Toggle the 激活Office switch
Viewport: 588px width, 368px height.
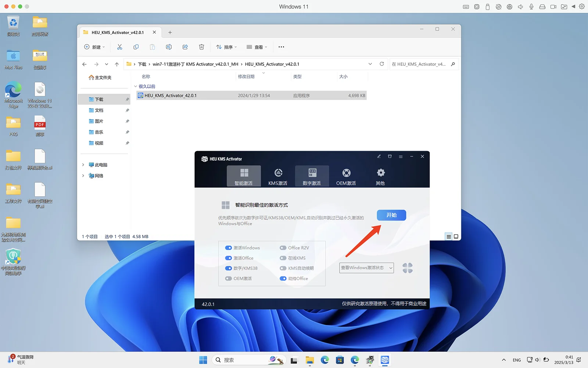tap(229, 258)
